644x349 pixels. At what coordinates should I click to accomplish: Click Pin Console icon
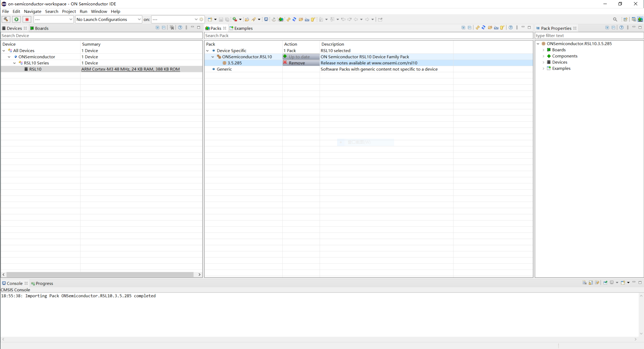605,283
